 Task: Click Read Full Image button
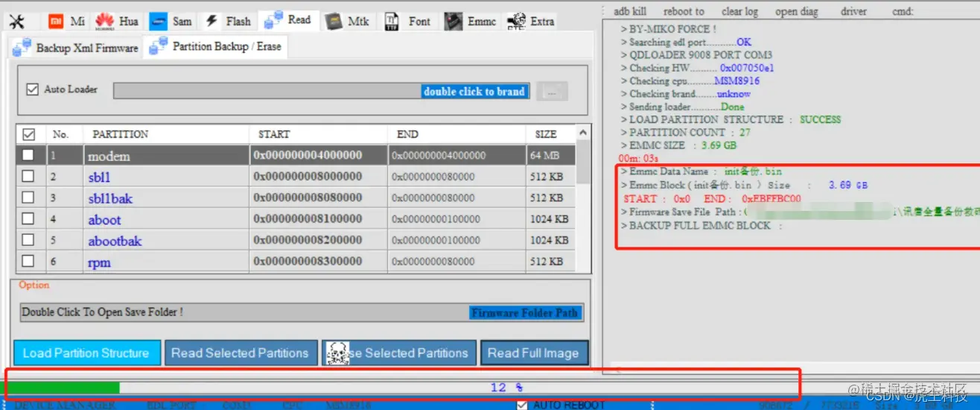[534, 353]
